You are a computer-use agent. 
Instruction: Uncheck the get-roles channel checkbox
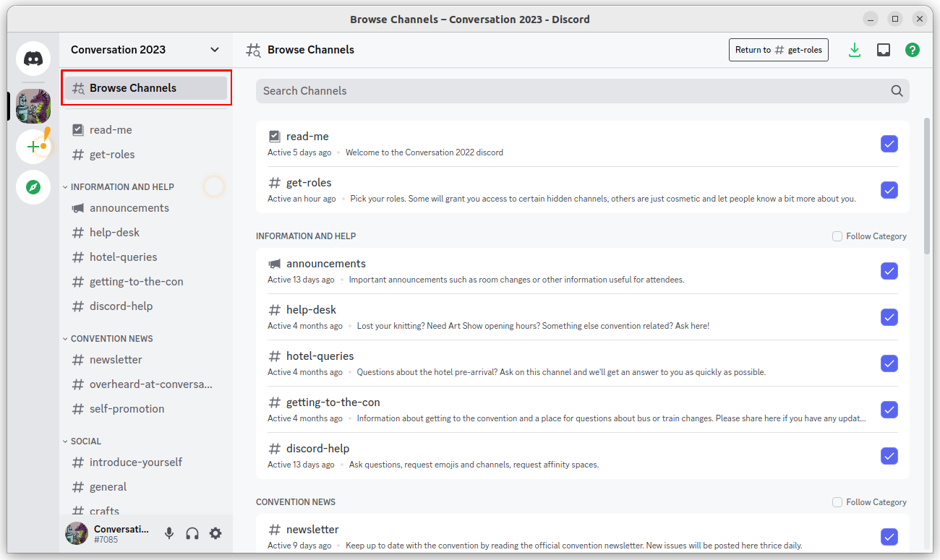pos(889,190)
